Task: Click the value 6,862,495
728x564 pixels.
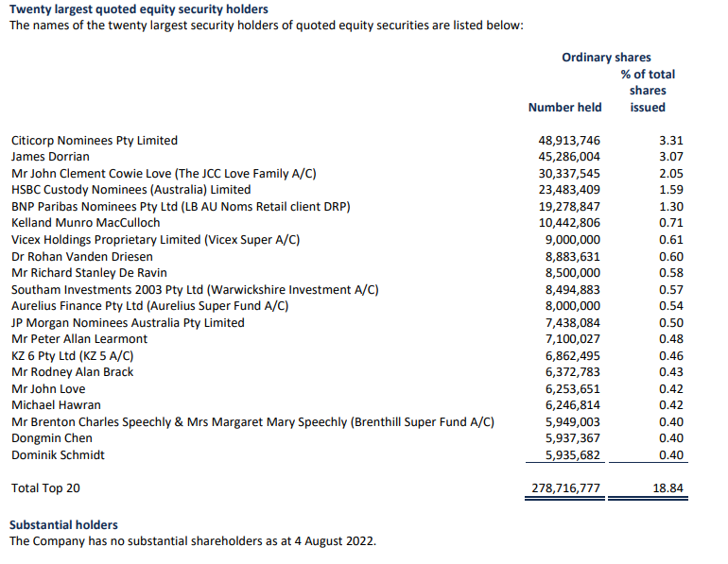Action: (573, 356)
